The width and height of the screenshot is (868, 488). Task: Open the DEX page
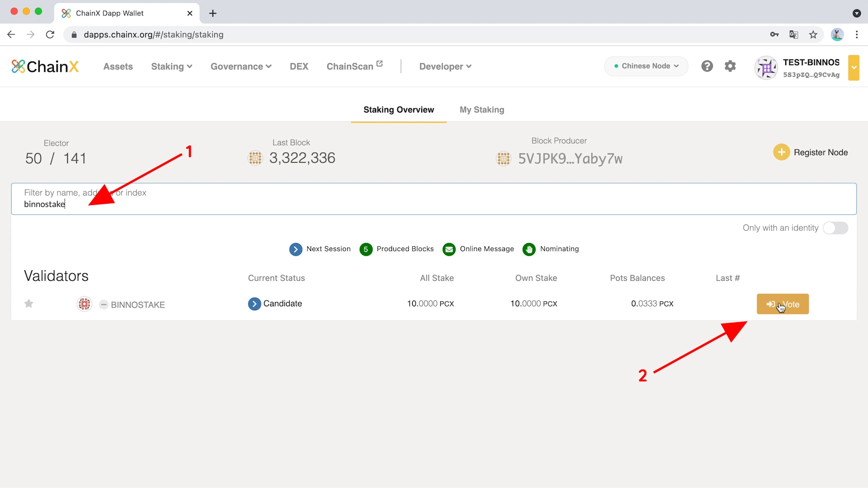coord(299,66)
